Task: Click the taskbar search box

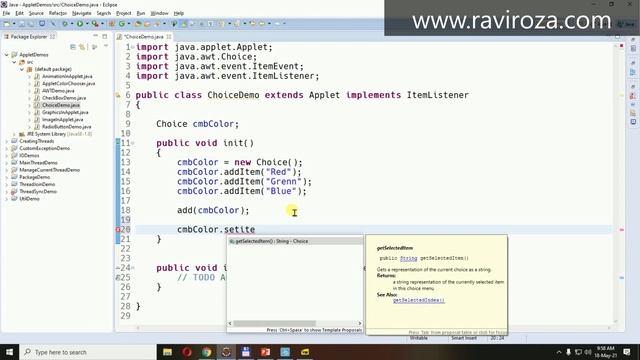Action: [x=87, y=352]
